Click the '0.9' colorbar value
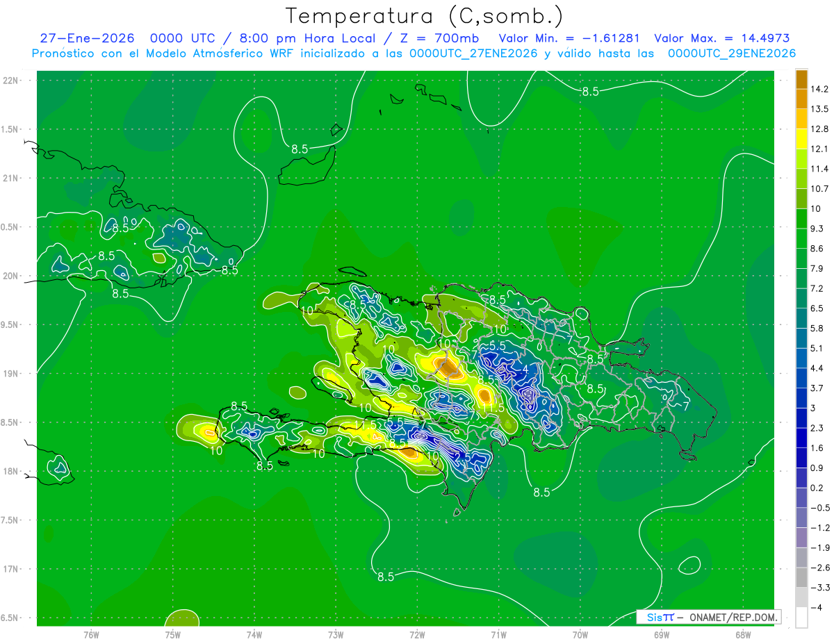 tap(817, 468)
